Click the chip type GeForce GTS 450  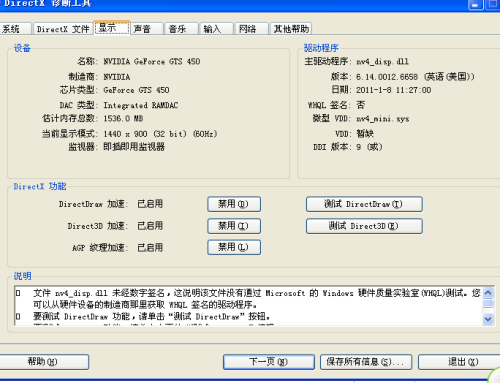136,90
